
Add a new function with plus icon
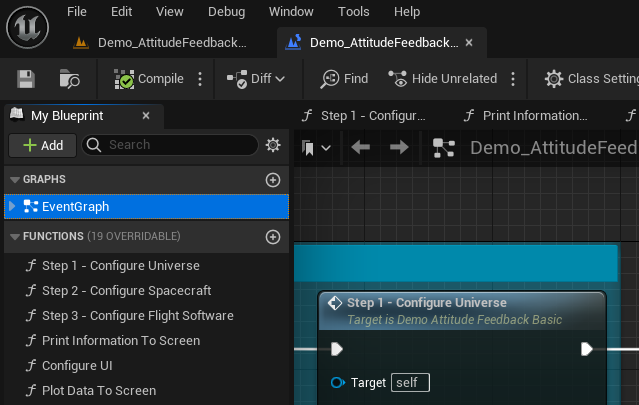pyautogui.click(x=273, y=237)
